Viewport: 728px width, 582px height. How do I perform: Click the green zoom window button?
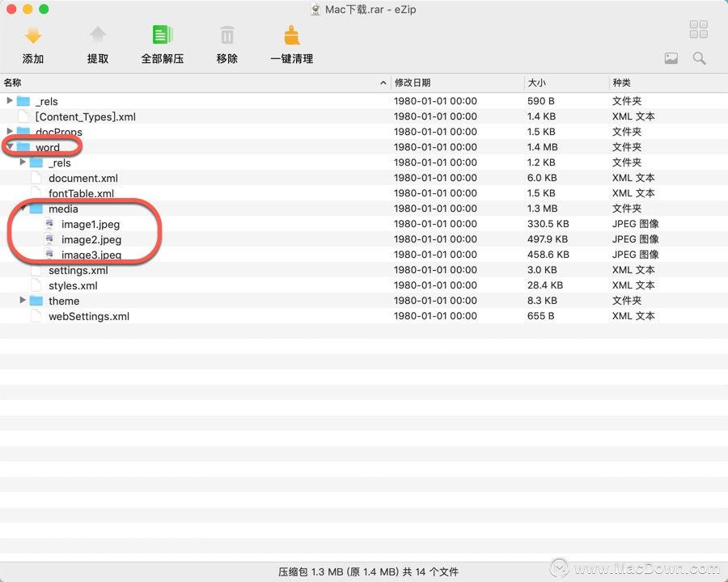tap(44, 9)
